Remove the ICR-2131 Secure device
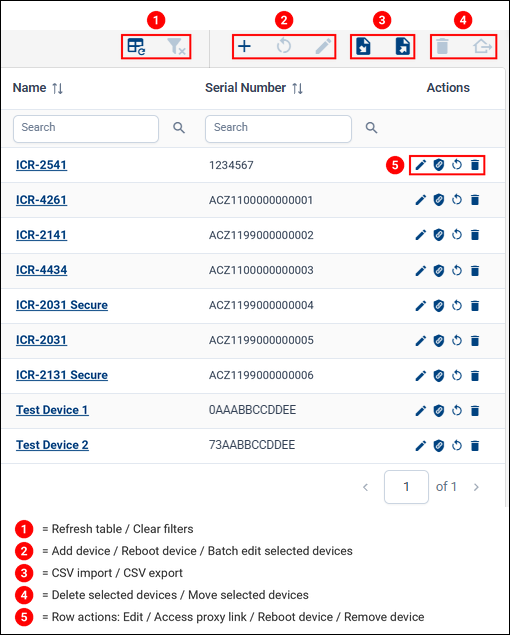This screenshot has width=510, height=635. [x=475, y=376]
